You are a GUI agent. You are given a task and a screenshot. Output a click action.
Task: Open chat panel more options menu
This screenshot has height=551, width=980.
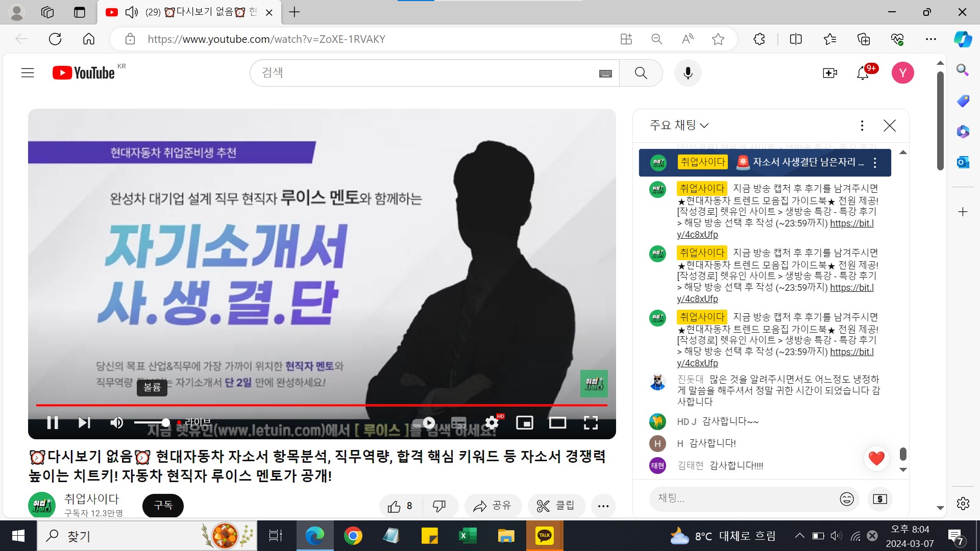coord(862,126)
